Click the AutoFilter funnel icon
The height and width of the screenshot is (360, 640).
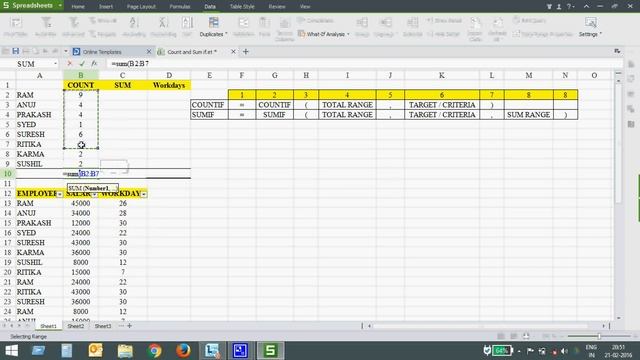pos(46,22)
